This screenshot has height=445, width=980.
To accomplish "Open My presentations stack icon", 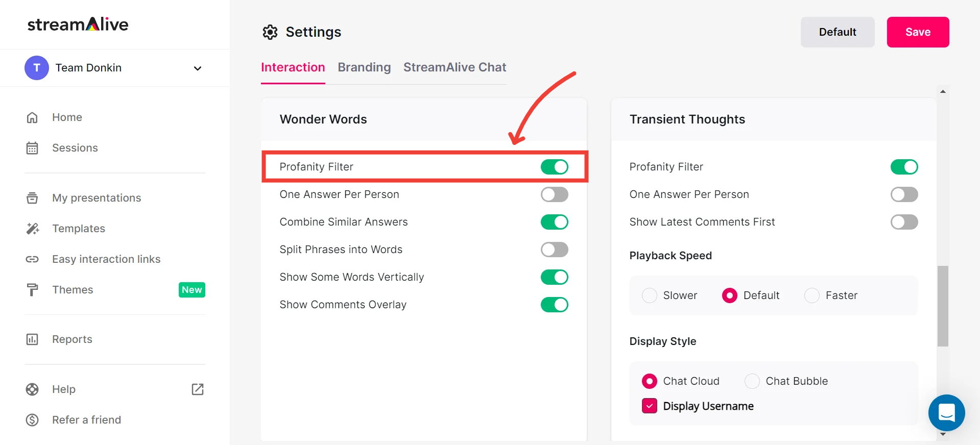I will pos(32,198).
